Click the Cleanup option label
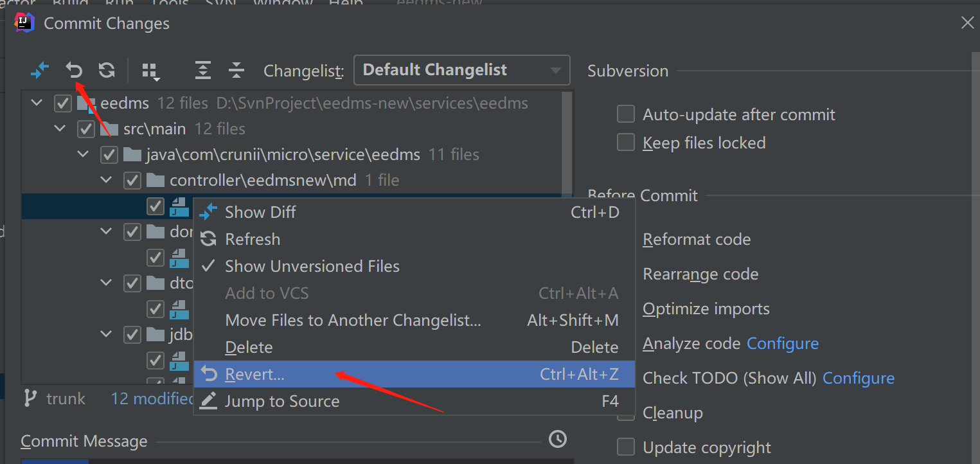 (x=673, y=413)
